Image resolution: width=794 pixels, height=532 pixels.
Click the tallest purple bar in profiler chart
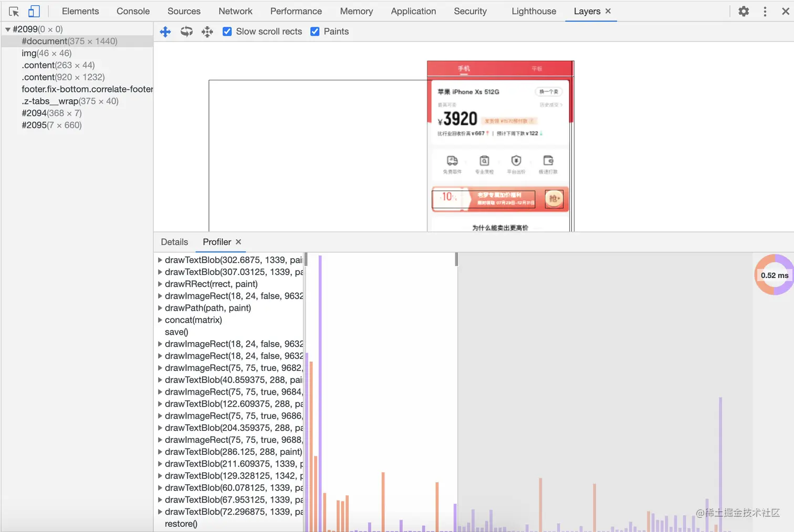point(320,393)
